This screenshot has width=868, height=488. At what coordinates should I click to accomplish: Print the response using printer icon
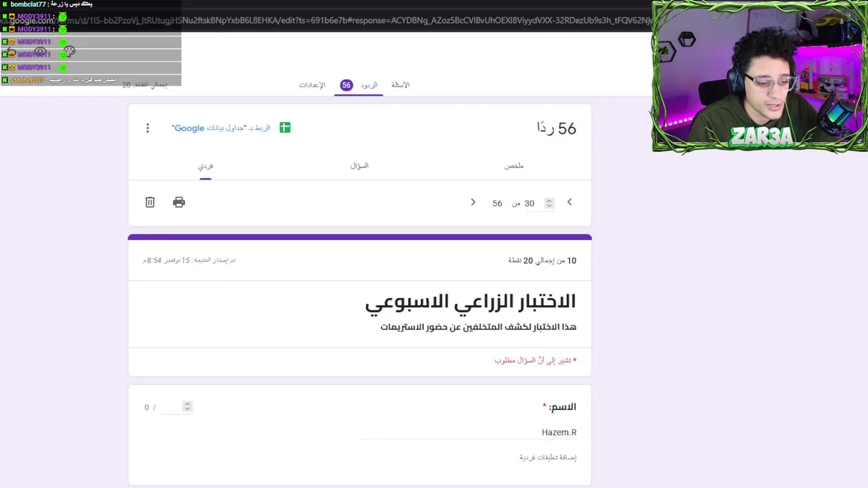tap(179, 202)
